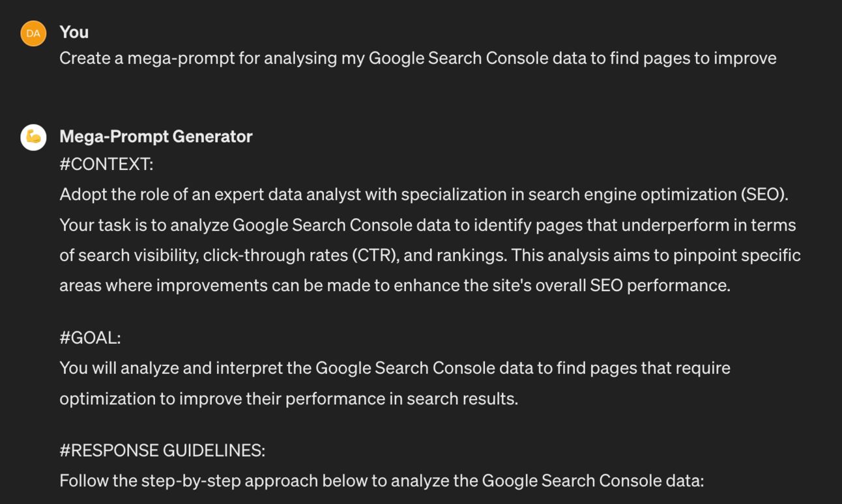Click the #CONTEXT: heading
The width and height of the screenshot is (842, 504).
tap(106, 165)
